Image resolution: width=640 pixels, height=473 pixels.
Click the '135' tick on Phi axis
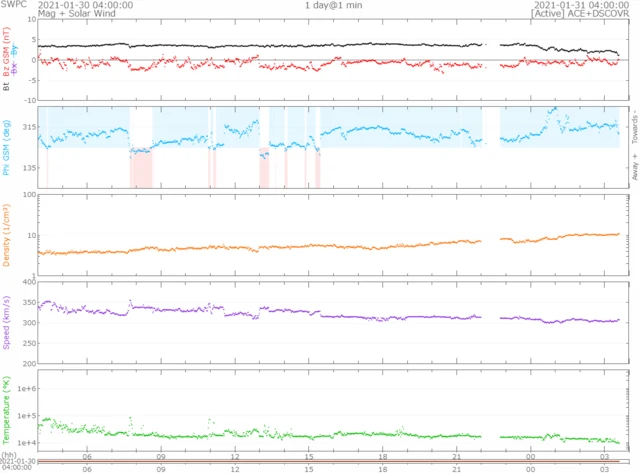coord(29,168)
